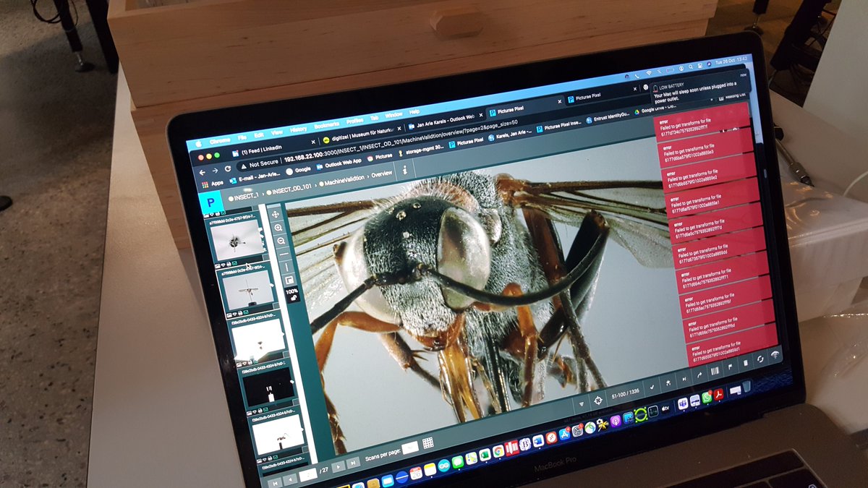The image size is (868, 488).
Task: Click the trash delete icon in app toolbar
Action: click(x=746, y=363)
